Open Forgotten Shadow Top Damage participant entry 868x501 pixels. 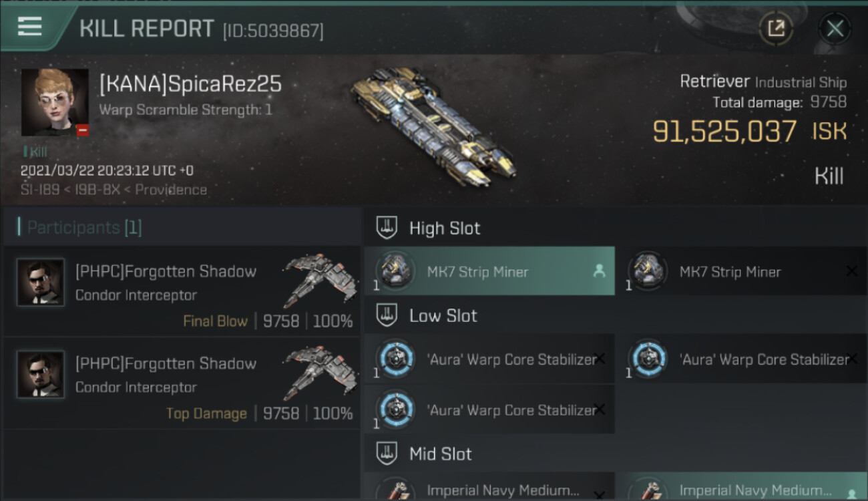click(182, 383)
